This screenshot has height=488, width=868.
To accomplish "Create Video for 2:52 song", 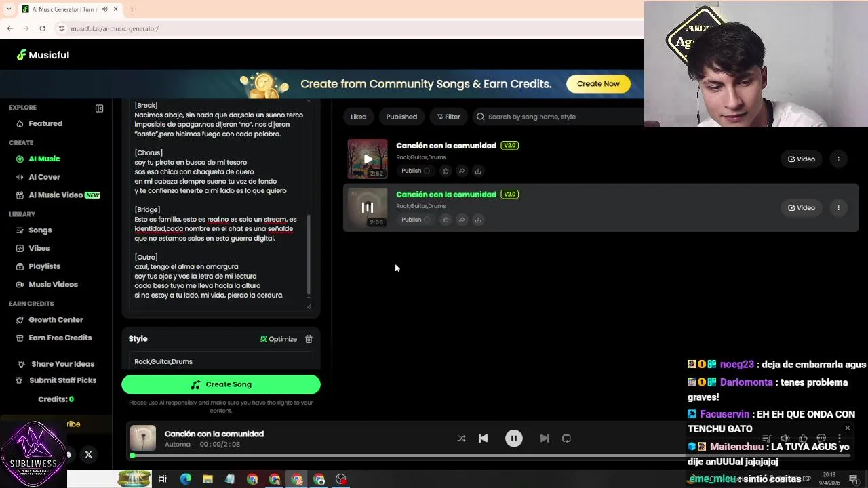I will (801, 159).
